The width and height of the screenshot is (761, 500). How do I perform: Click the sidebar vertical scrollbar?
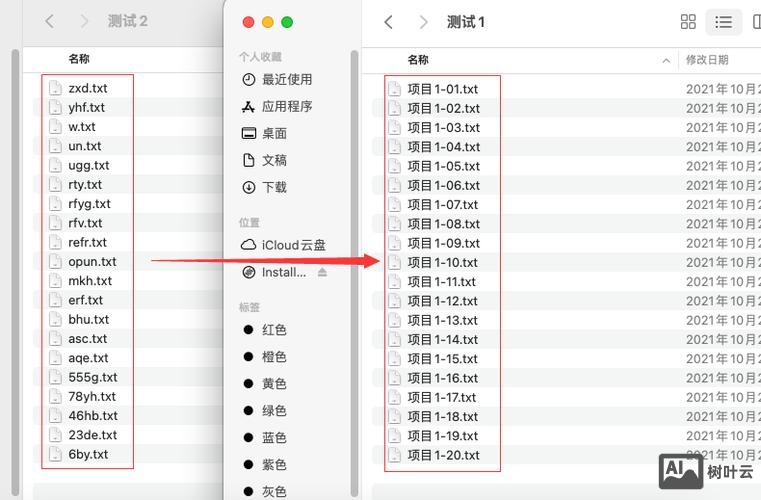(354, 274)
